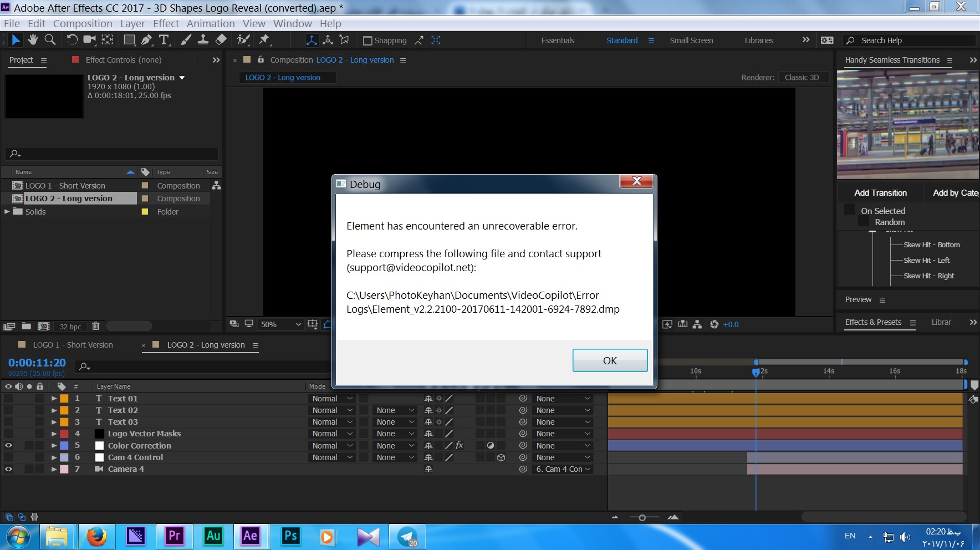The image size is (980, 550).
Task: Select the Brush tool
Action: click(x=186, y=39)
